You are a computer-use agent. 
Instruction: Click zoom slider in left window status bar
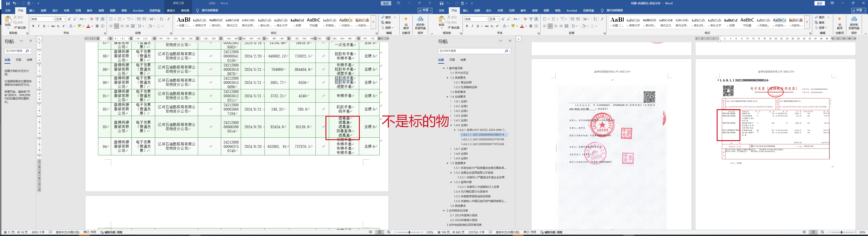pos(409,232)
